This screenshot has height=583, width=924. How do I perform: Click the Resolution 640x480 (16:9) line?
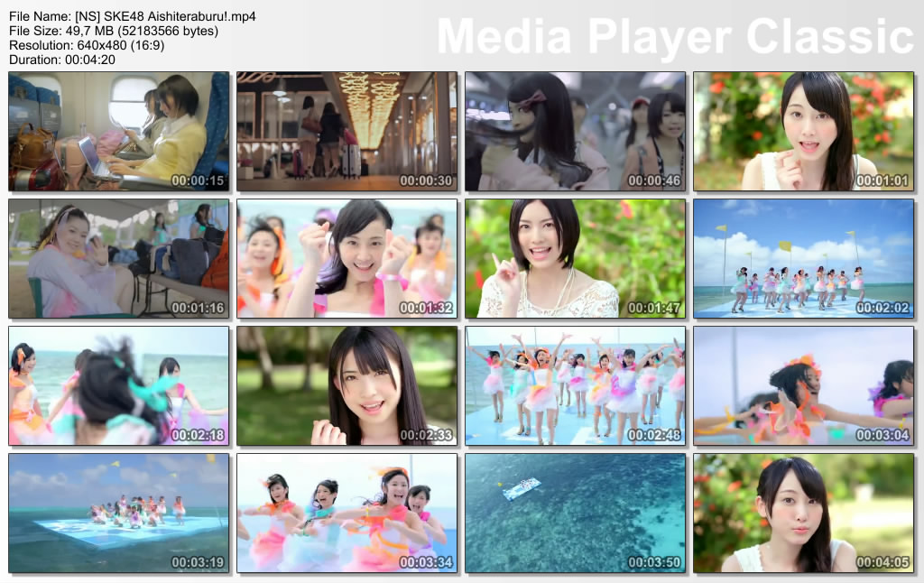click(x=87, y=45)
